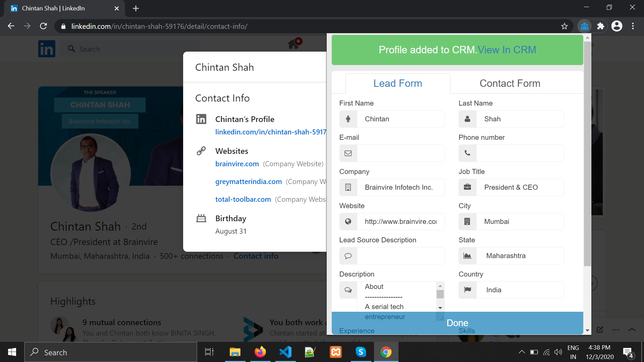The image size is (644, 362).
Task: Show hidden system tray icons
Action: point(522,352)
